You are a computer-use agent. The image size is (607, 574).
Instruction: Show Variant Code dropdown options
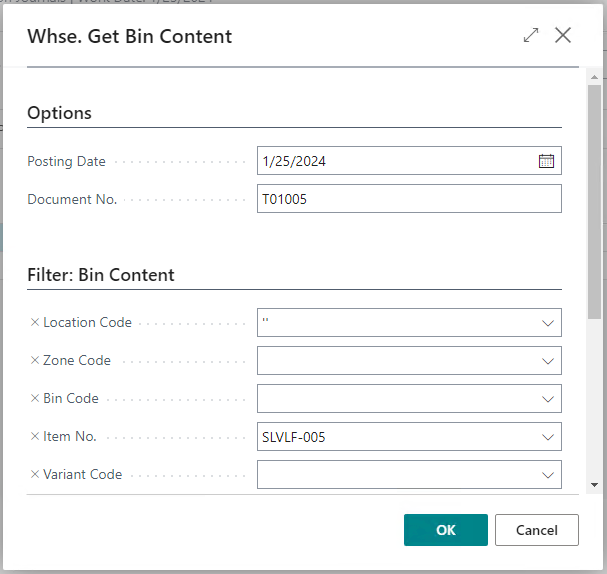click(x=547, y=475)
